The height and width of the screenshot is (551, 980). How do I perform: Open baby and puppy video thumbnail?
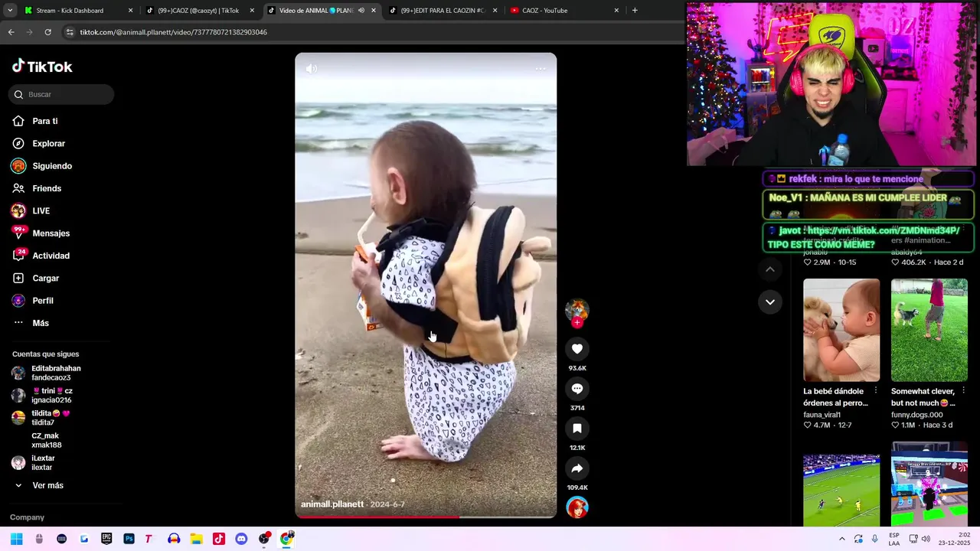(841, 330)
